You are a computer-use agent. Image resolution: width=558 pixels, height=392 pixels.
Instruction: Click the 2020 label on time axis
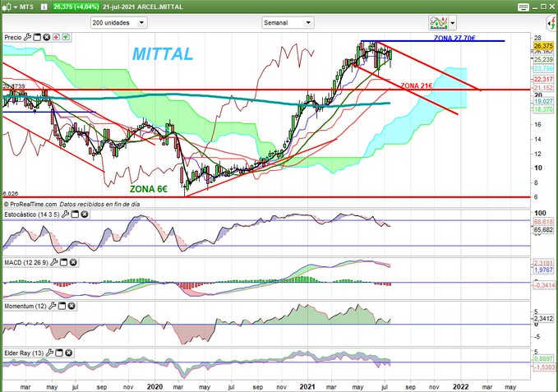tap(154, 387)
